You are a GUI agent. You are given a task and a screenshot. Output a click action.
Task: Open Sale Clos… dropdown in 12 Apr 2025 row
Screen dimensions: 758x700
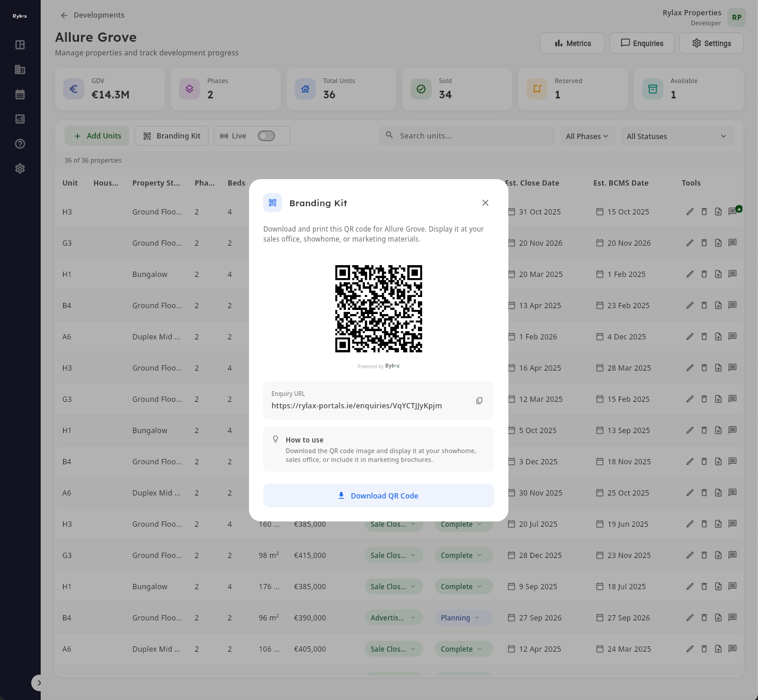point(393,649)
